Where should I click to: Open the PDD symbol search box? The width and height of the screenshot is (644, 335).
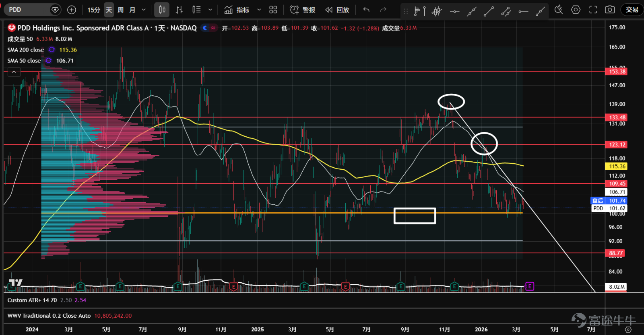coord(32,10)
